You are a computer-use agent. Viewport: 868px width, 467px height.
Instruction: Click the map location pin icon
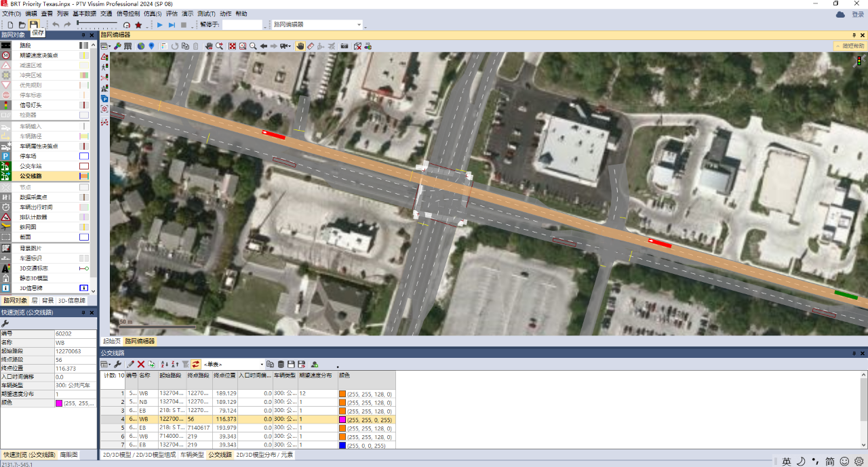151,46
